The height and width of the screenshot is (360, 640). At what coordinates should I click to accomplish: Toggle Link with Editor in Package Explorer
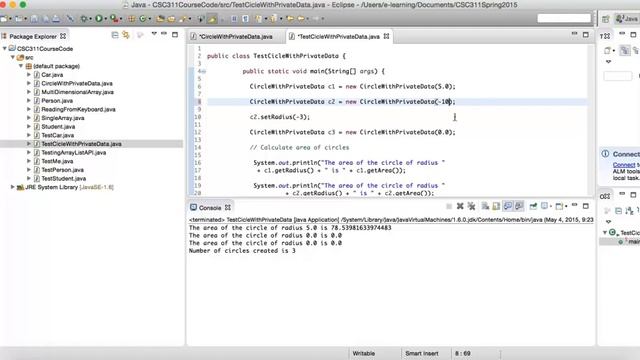[x=126, y=36]
